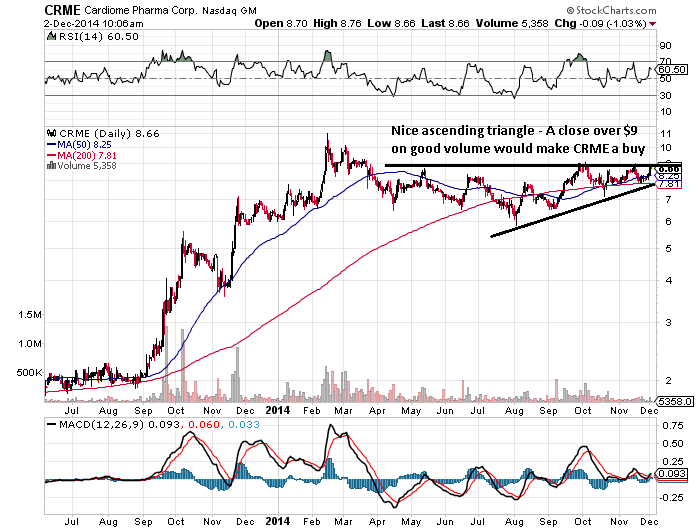The image size is (700, 530).
Task: Click the 'Chg -0.09 (-1.03%)' value
Action: [600, 24]
